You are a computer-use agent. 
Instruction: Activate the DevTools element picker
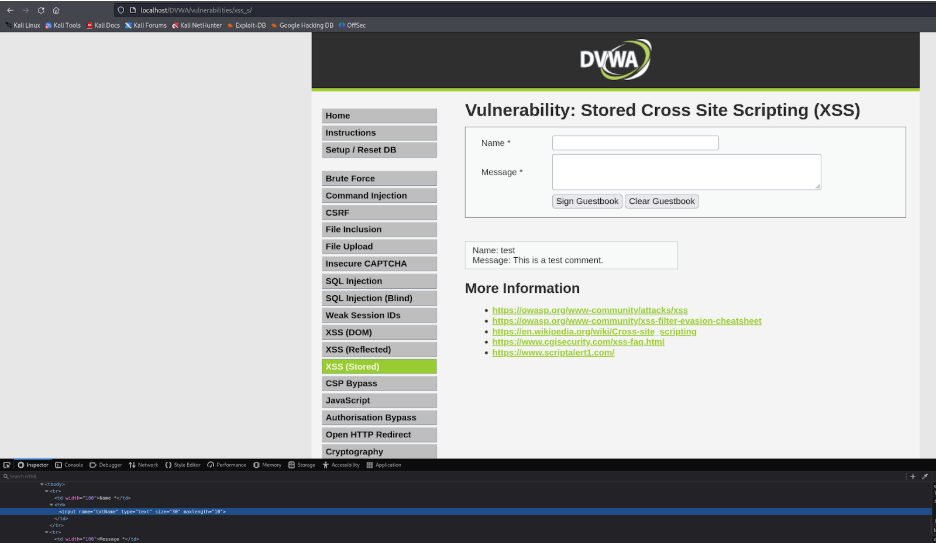pyautogui.click(x=7, y=465)
